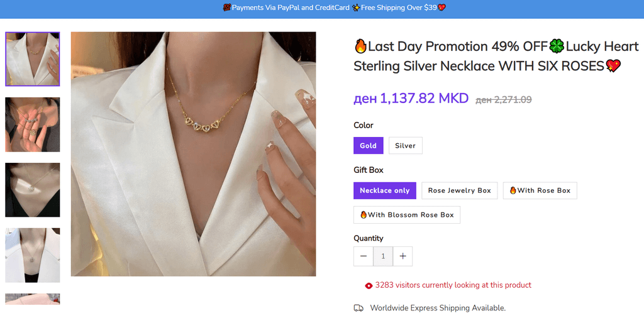Viewport: 644px width, 318px height.
Task: Select the Silver color option
Action: pos(405,146)
